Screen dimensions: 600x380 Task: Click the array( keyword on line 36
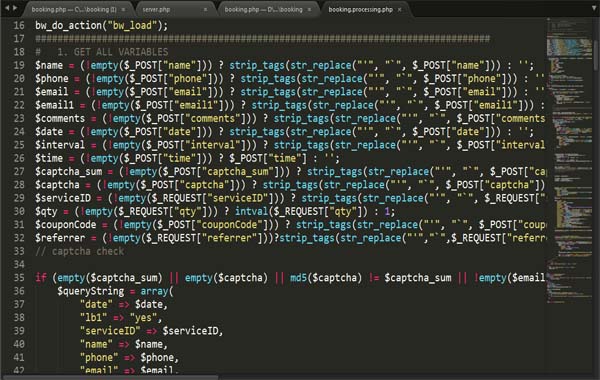[x=157, y=291]
